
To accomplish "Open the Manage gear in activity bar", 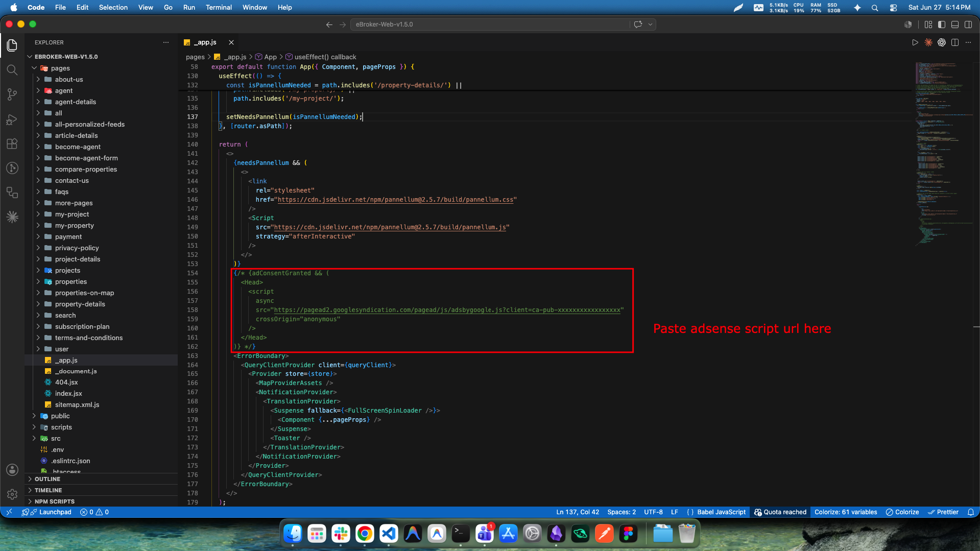I will pos(12,494).
